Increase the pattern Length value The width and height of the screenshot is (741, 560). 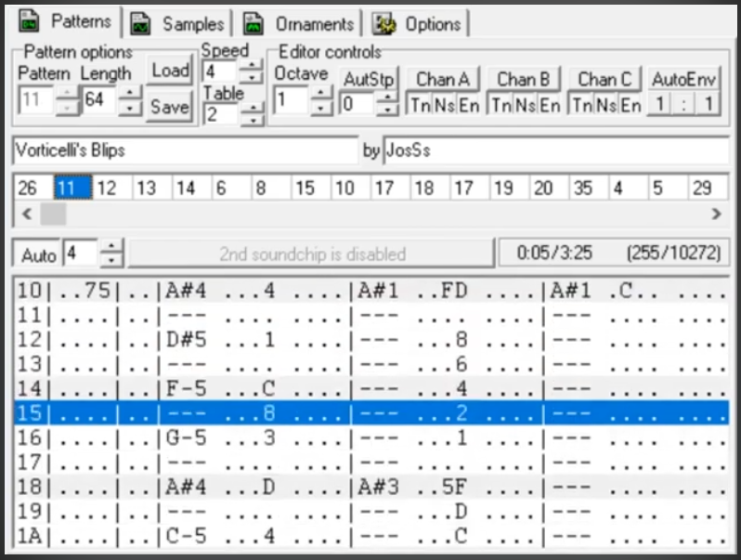(130, 93)
